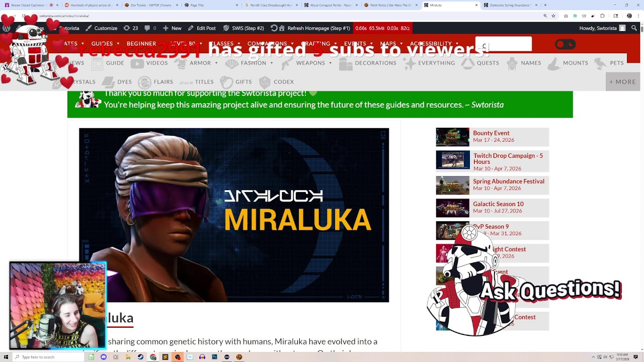Click New in the WordPress admin bar
The width and height of the screenshot is (644, 362).
pos(172,28)
